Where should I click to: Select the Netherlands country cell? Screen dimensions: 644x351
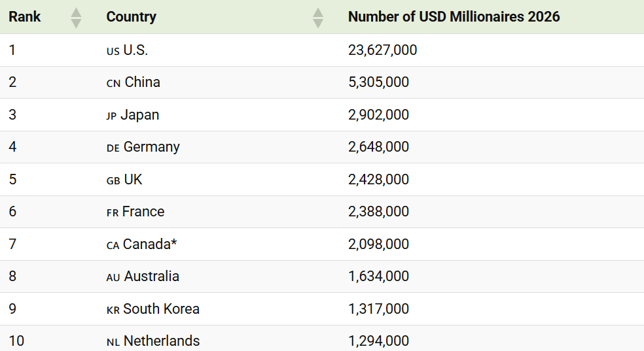[153, 341]
